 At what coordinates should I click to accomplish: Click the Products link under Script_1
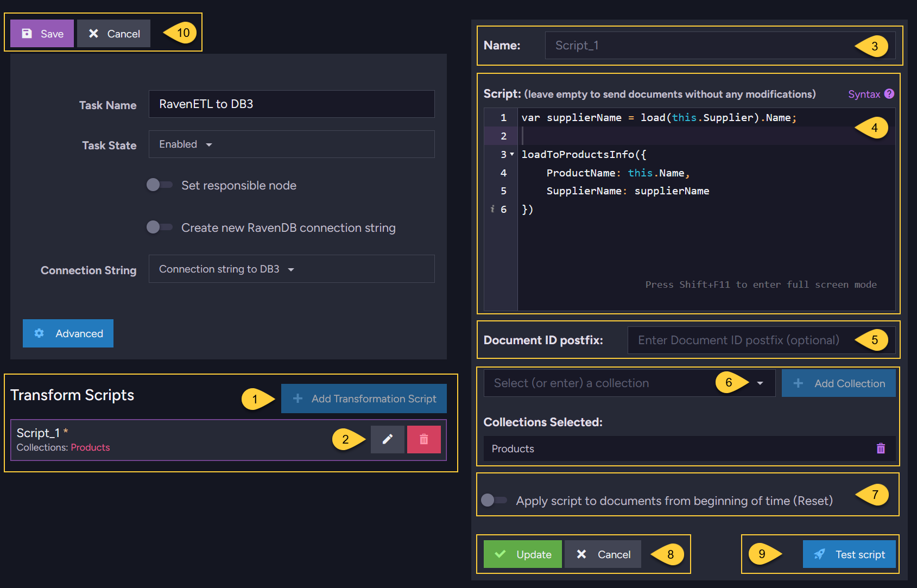click(x=90, y=447)
